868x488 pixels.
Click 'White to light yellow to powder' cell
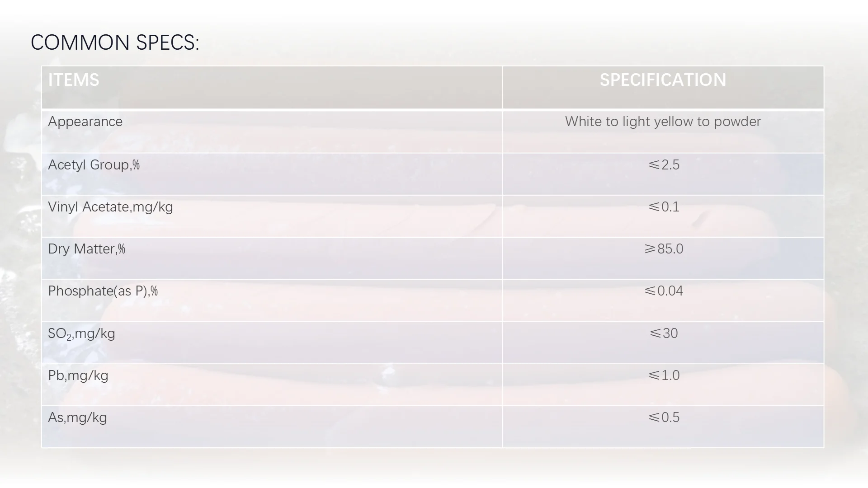point(663,131)
